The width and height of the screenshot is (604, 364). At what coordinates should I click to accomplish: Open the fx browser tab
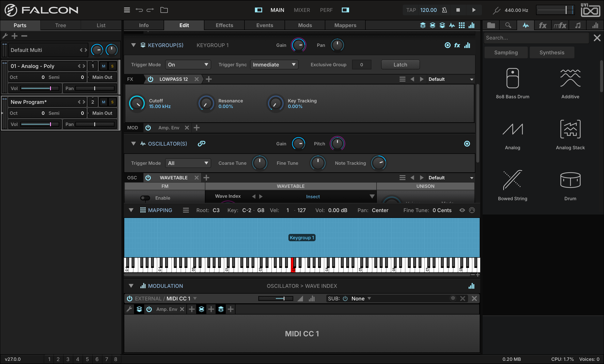tap(543, 25)
